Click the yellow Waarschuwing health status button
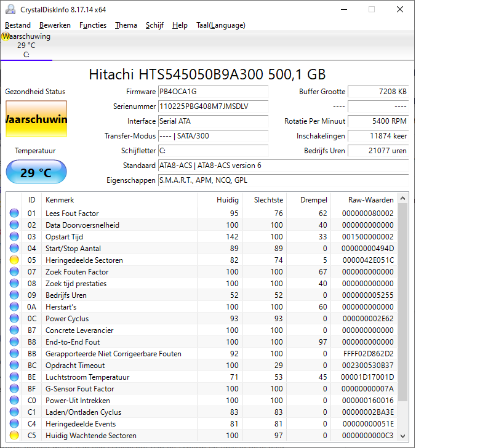504x448 pixels. 36,119
